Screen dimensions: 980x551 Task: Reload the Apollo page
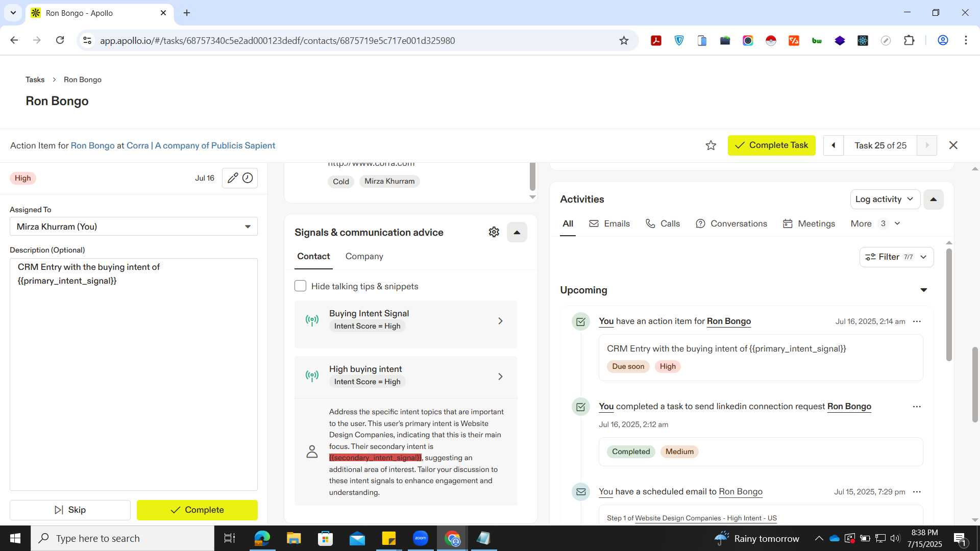pyautogui.click(x=60, y=40)
